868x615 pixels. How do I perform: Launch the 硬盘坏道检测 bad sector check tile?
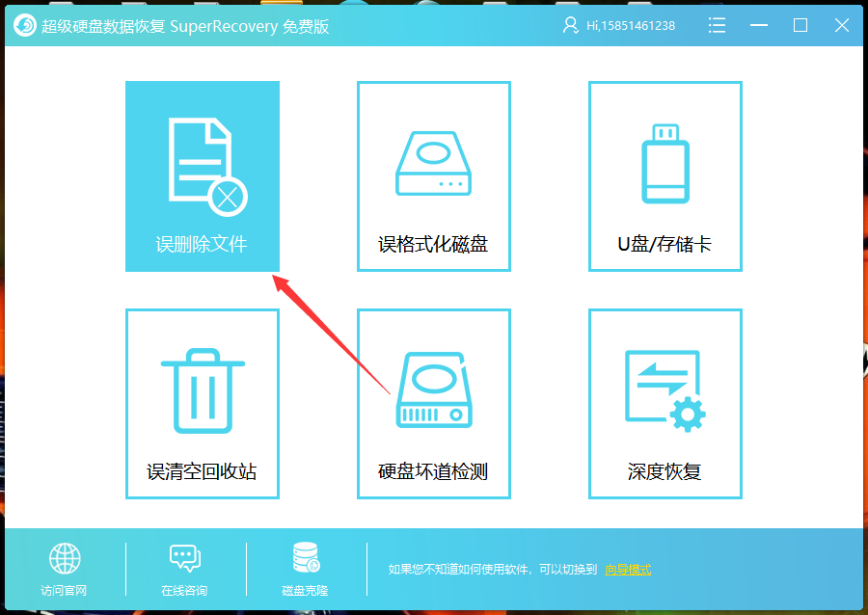tap(433, 404)
